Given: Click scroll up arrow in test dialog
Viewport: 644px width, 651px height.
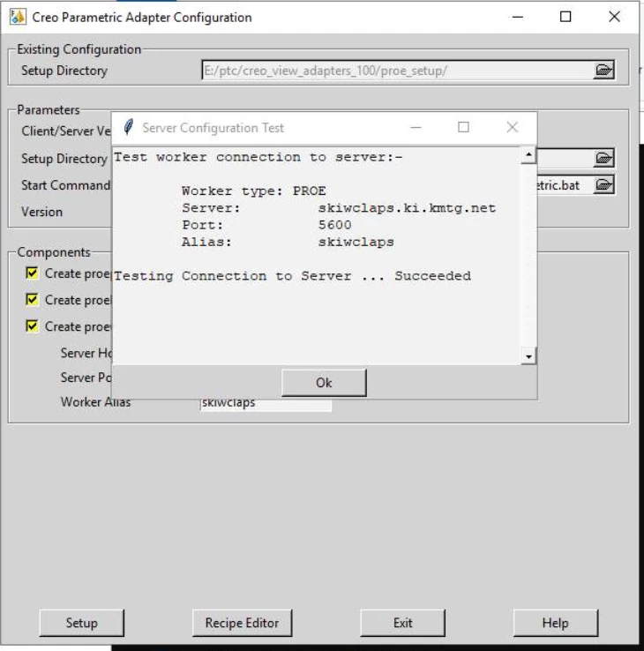Looking at the screenshot, I should (528, 155).
